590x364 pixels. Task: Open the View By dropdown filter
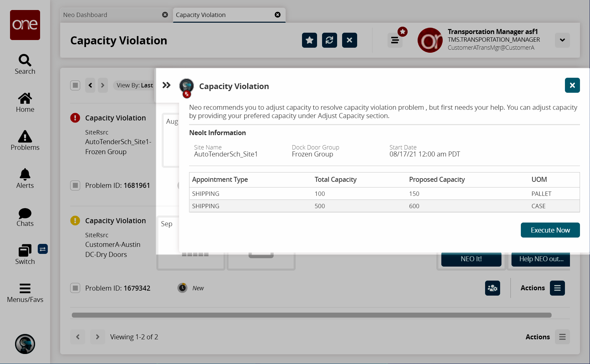[x=134, y=85]
